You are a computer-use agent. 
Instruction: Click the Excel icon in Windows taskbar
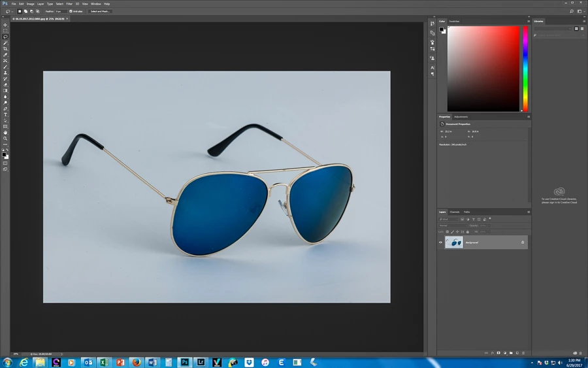(104, 362)
